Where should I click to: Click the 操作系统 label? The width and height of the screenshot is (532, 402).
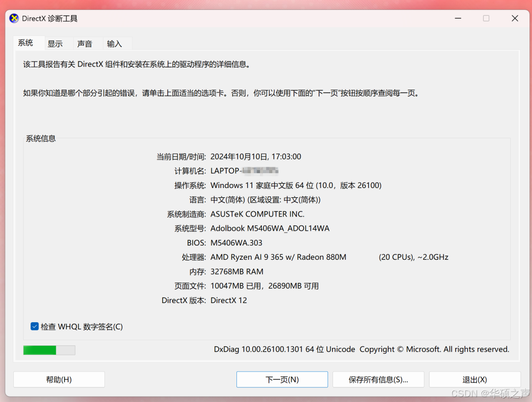pyautogui.click(x=190, y=186)
